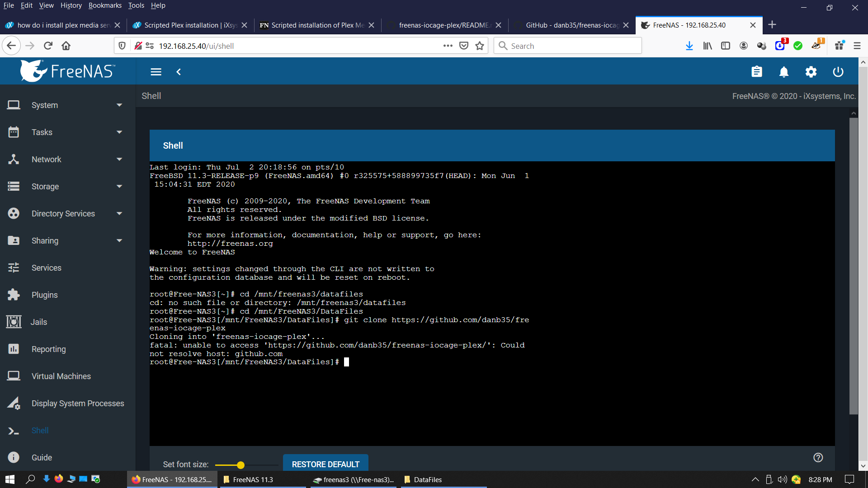The width and height of the screenshot is (868, 488).
Task: Open page actions three-dots menu
Action: (448, 46)
